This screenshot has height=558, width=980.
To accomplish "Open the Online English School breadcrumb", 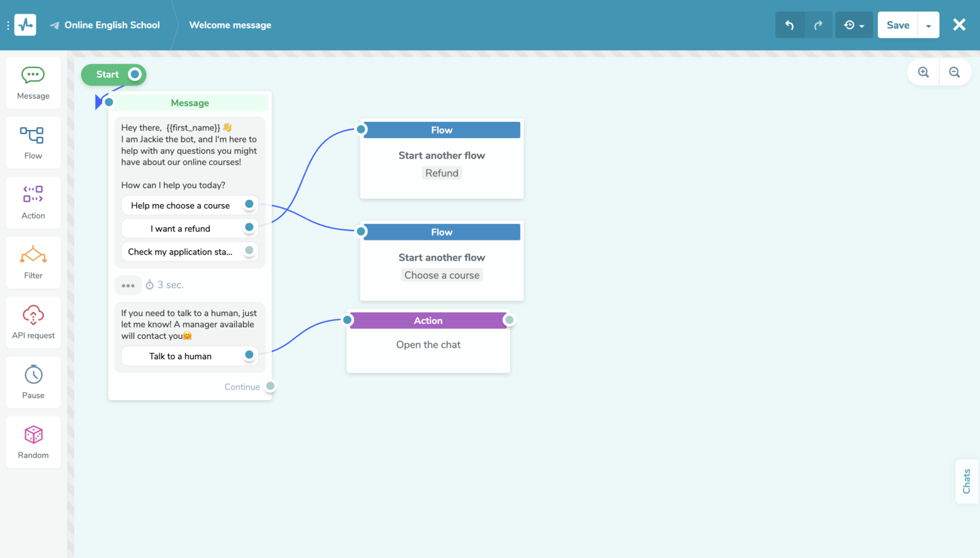I will (x=112, y=25).
